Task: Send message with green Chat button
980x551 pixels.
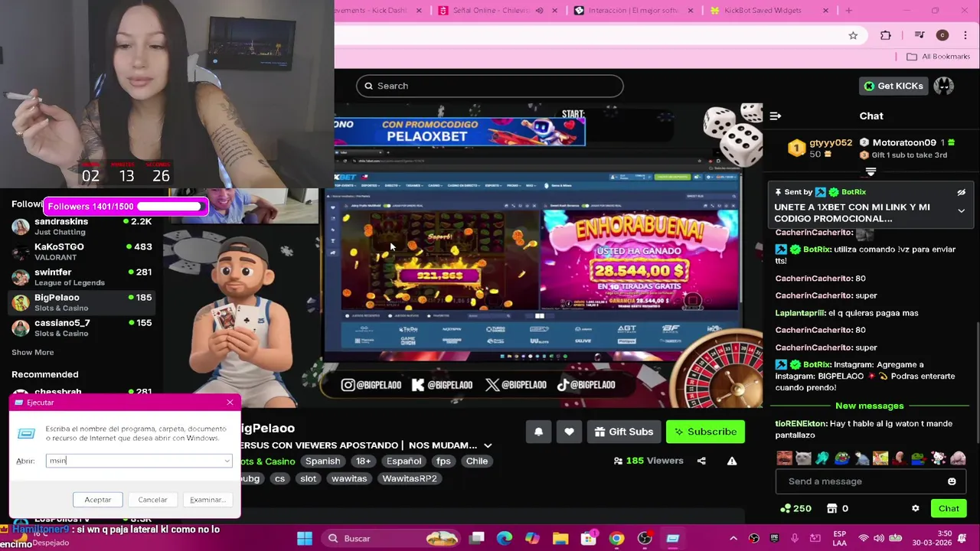Action: coord(949,508)
